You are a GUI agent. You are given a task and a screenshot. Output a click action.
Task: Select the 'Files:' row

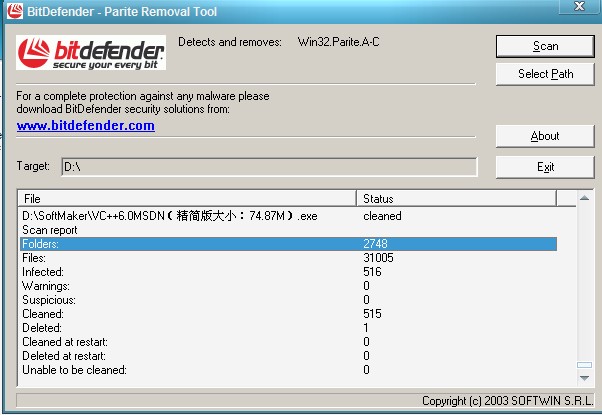[288, 258]
